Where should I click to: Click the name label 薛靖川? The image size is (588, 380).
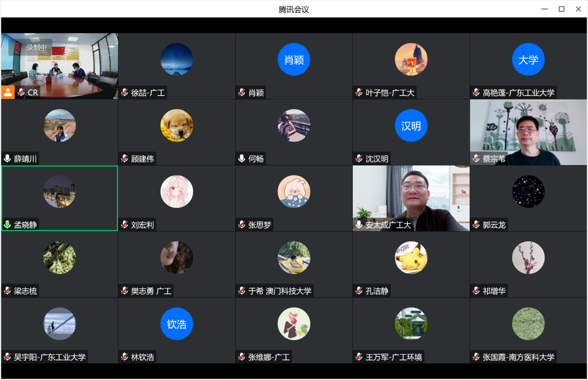[x=26, y=159]
